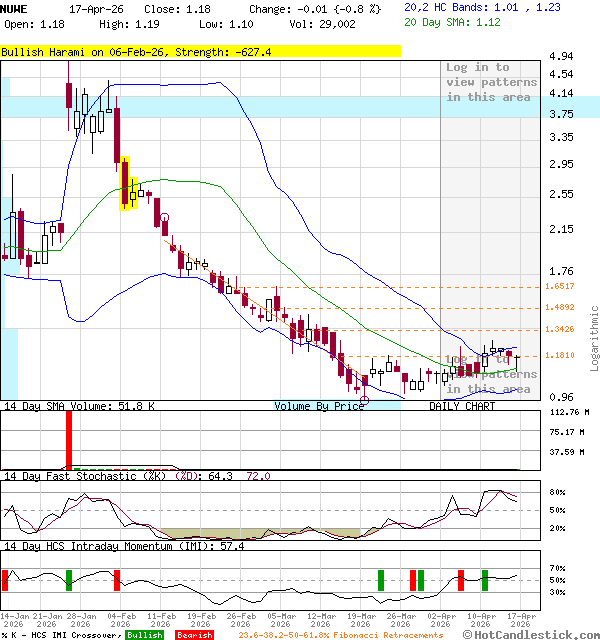This screenshot has width=600, height=640.
Task: Click the yellow highlighted Harami candles
Action: [x=128, y=185]
